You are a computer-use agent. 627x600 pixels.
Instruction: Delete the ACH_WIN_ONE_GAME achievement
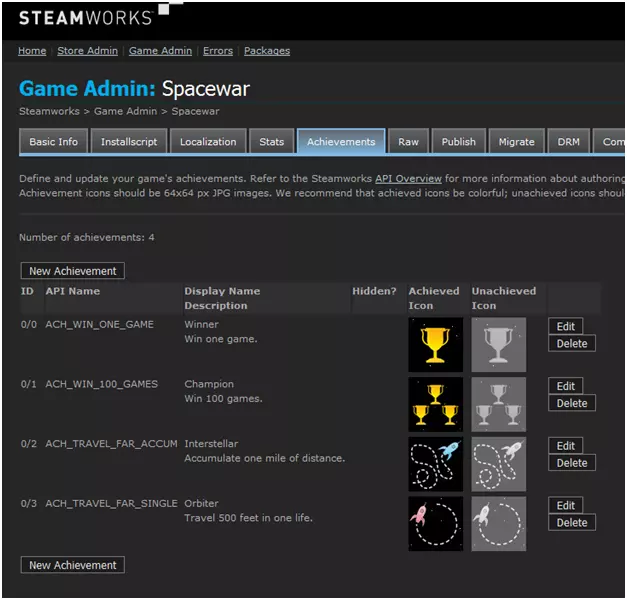point(572,343)
